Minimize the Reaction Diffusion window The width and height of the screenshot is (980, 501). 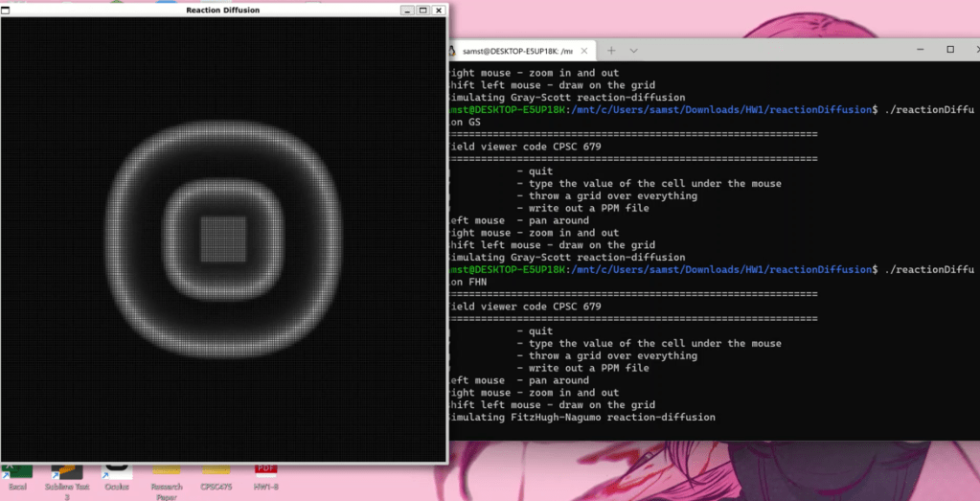coord(407,10)
